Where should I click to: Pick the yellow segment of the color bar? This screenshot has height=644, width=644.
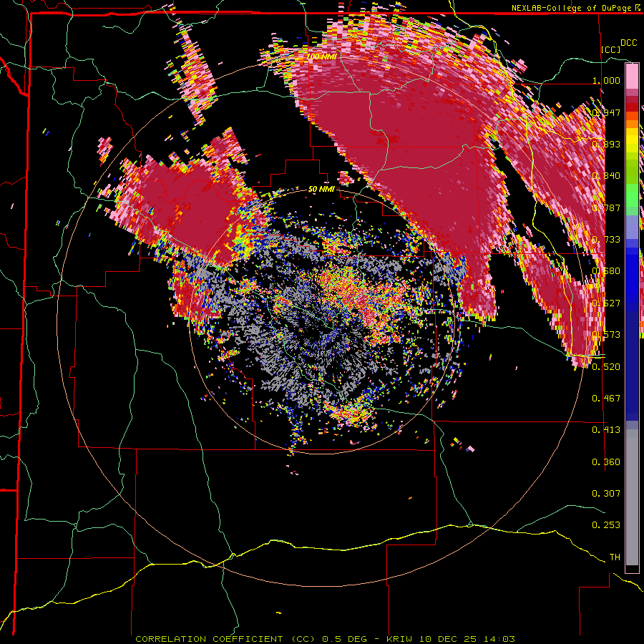[632, 141]
